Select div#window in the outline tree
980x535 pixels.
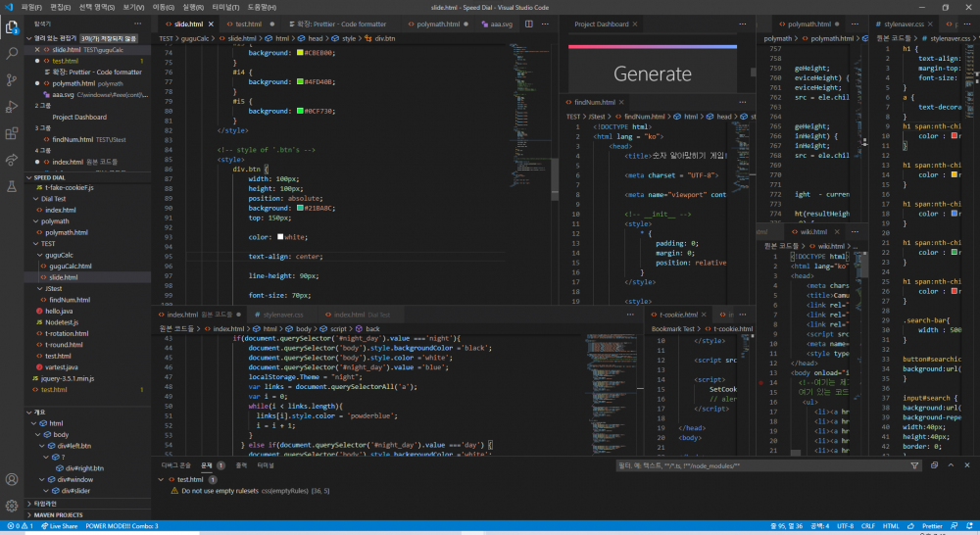[75, 480]
